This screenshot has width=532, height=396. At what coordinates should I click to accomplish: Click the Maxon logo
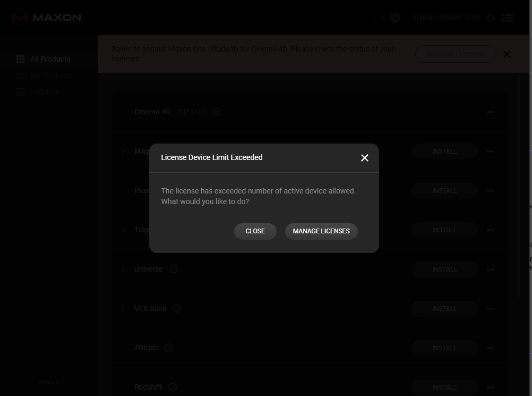pyautogui.click(x=47, y=18)
